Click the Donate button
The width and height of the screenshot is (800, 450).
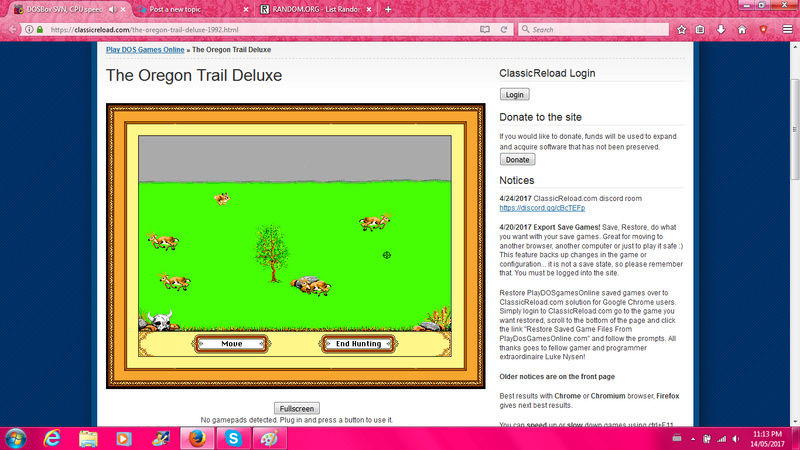click(x=517, y=160)
